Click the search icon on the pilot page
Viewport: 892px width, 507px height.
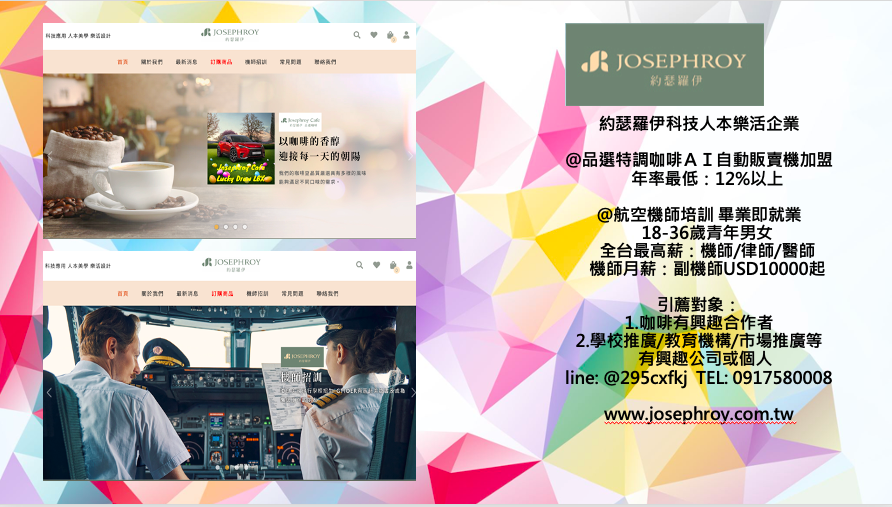pos(358,265)
